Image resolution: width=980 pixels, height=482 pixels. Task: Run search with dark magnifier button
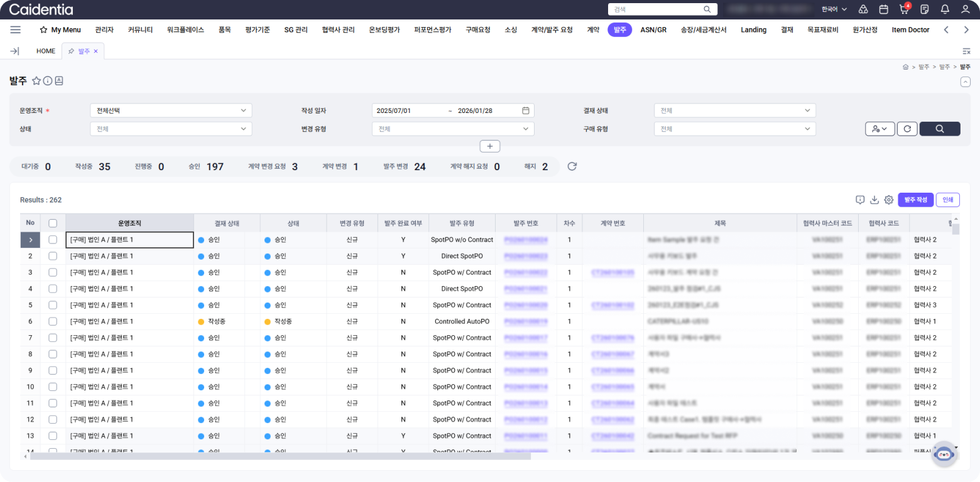pos(939,129)
